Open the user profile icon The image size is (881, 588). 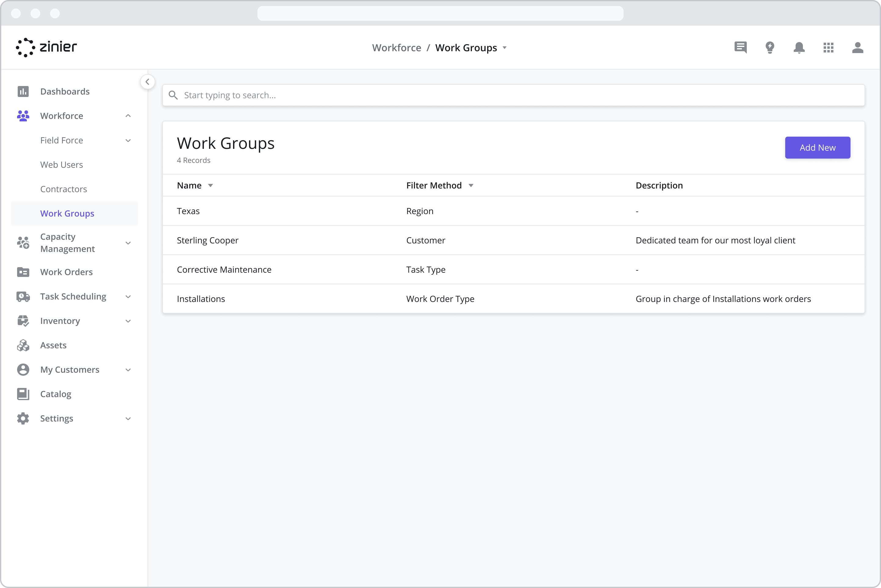858,48
